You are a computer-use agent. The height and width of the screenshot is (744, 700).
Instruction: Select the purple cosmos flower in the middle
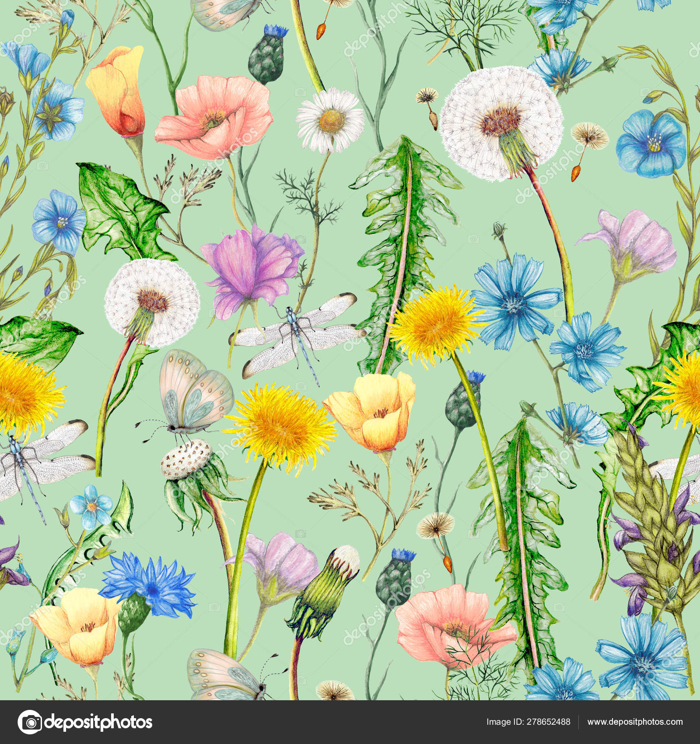[x=254, y=263]
